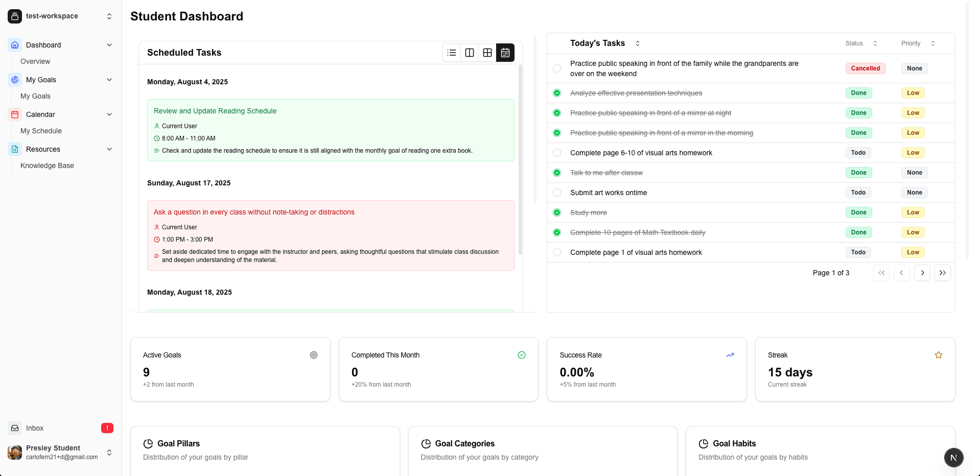Choose the grid view icon in Scheduled Tasks
The width and height of the screenshot is (980, 476).
click(x=487, y=53)
